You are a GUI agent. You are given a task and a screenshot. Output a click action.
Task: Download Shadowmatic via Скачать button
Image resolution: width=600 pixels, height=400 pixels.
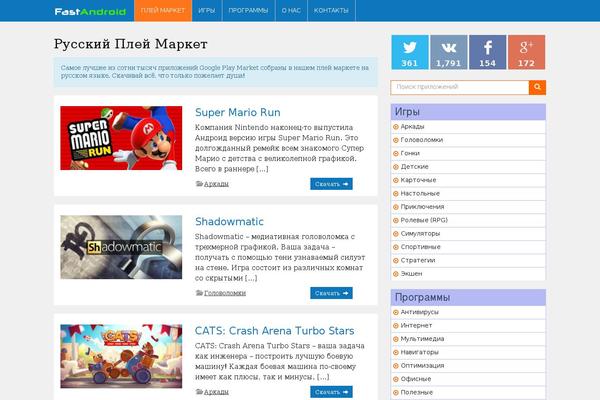331,293
